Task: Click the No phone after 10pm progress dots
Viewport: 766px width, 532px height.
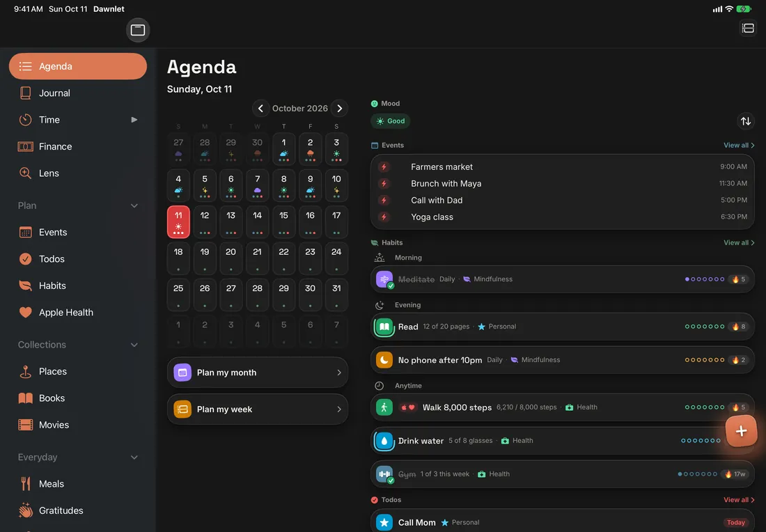Action: [x=705, y=360]
